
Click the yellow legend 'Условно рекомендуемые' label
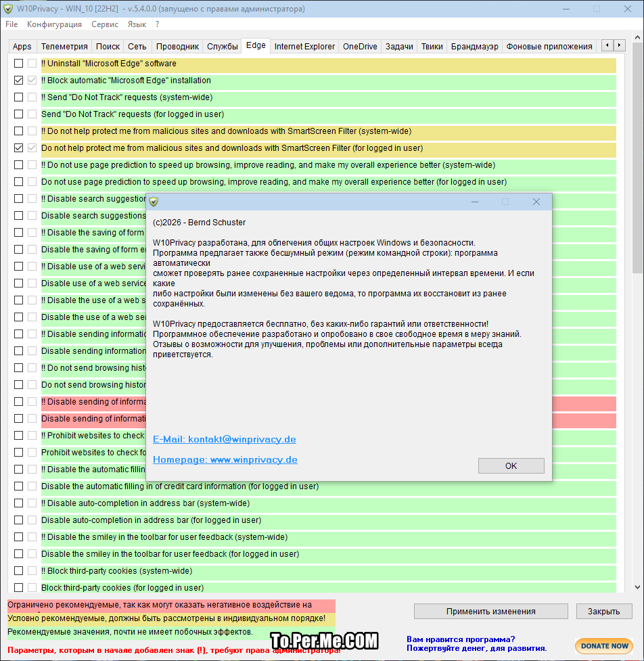171,618
